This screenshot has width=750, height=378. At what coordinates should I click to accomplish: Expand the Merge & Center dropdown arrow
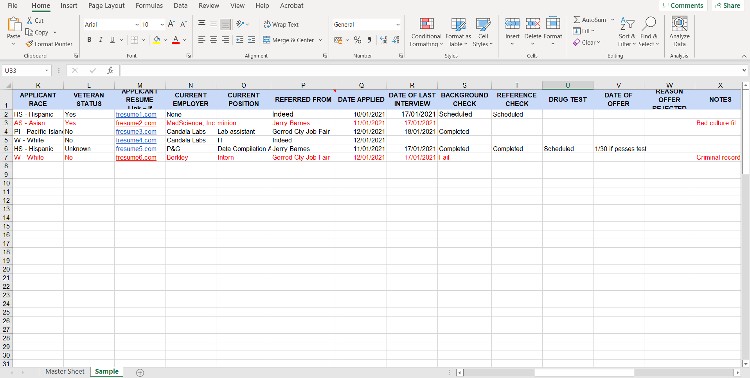click(320, 40)
